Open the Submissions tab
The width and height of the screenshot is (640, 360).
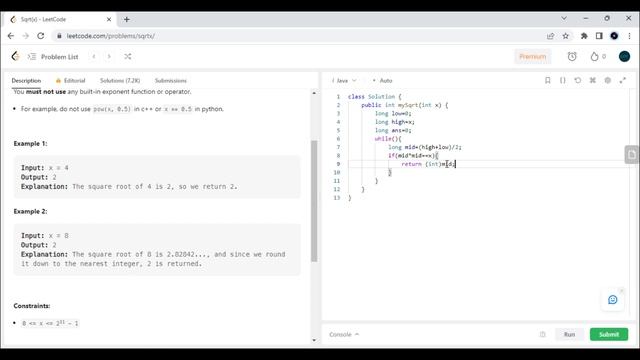(171, 81)
